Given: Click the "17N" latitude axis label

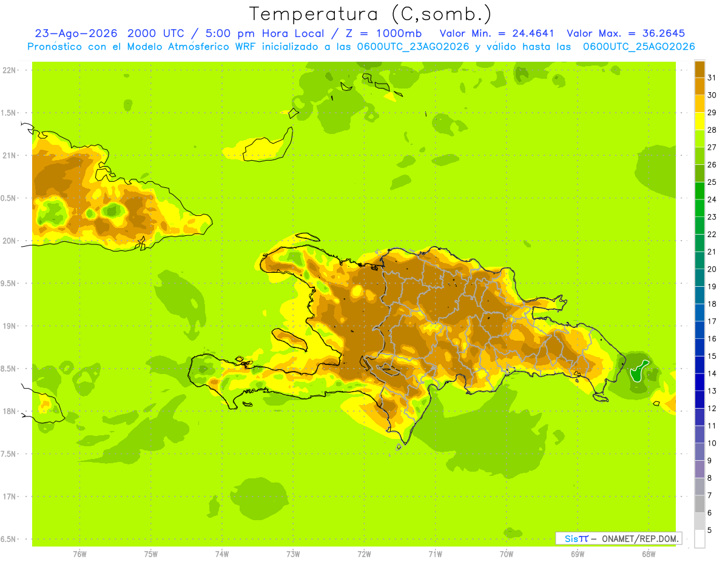Looking at the screenshot, I should point(9,497).
